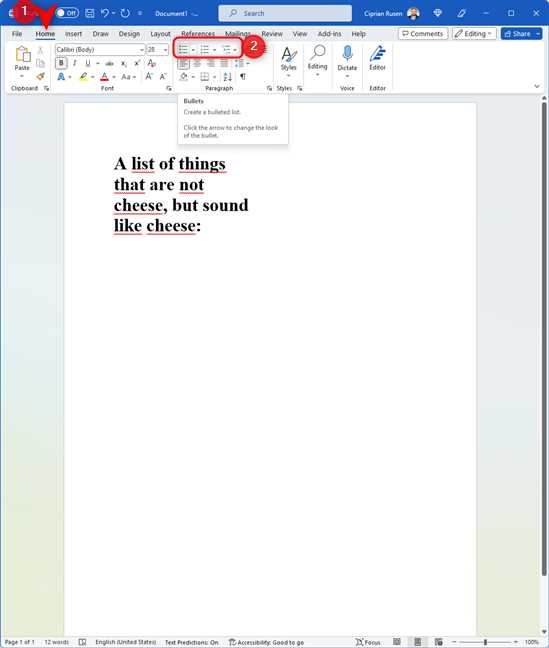Screen dimensions: 549x648
Task: Click the Bullets list icon
Action: (x=183, y=50)
